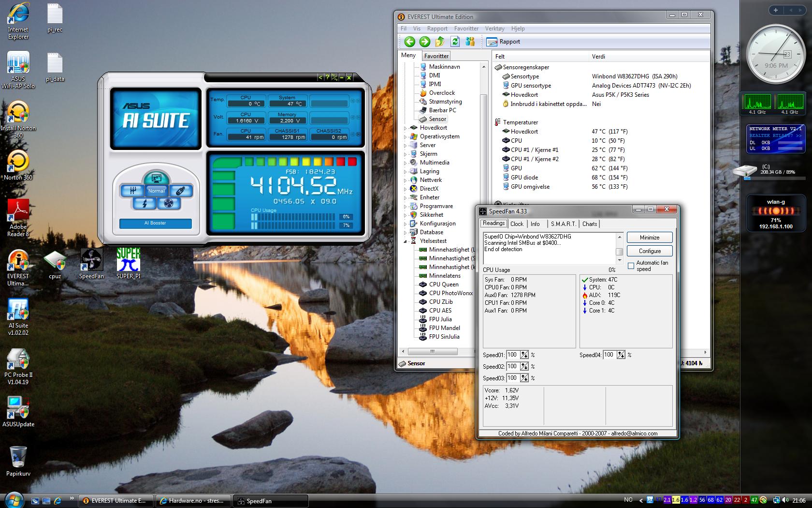Image resolution: width=812 pixels, height=508 pixels.
Task: Refresh the EVEREST sensor page
Action: coord(455,42)
